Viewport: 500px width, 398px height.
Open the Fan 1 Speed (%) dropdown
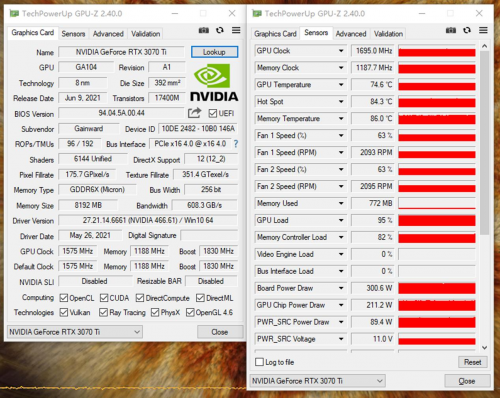click(341, 135)
